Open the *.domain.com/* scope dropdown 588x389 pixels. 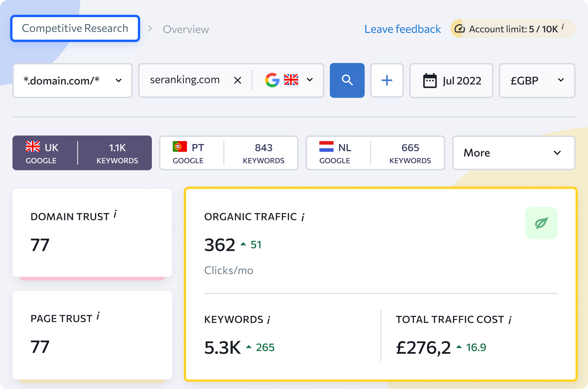[73, 80]
